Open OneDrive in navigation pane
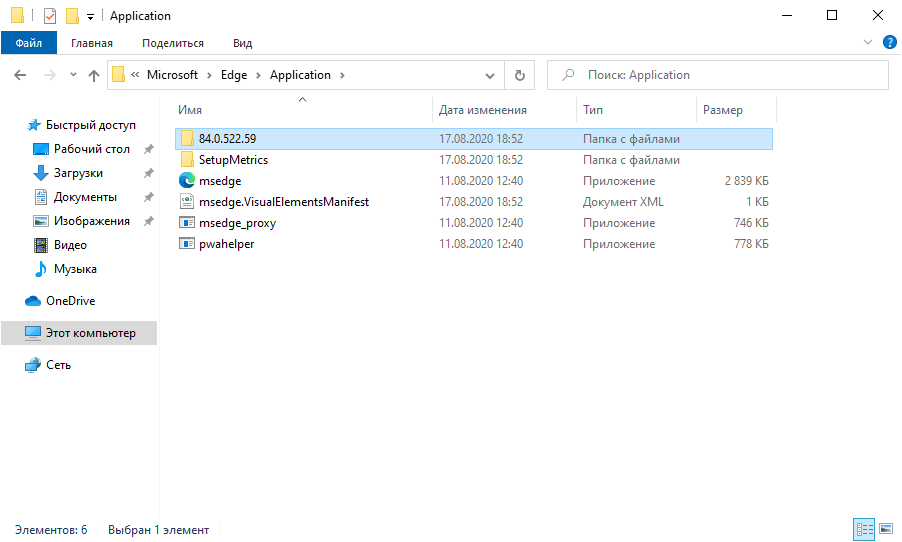Image resolution: width=902 pixels, height=542 pixels. tap(71, 301)
